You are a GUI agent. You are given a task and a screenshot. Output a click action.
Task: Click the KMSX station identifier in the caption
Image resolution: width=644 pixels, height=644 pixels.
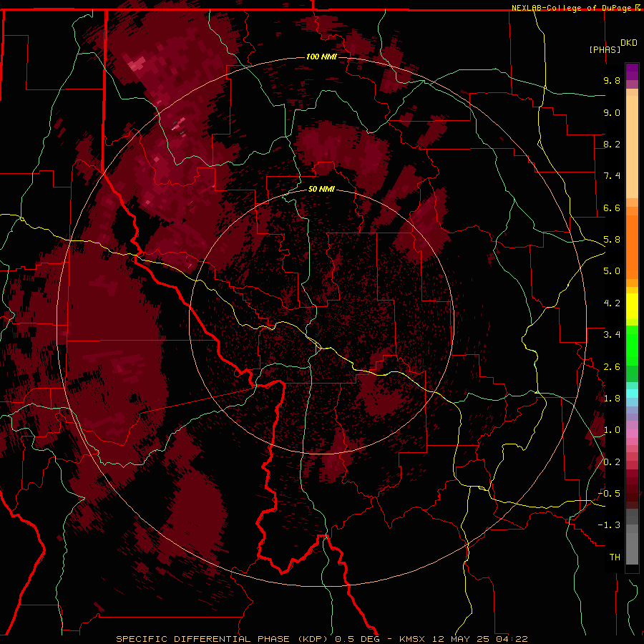412,639
